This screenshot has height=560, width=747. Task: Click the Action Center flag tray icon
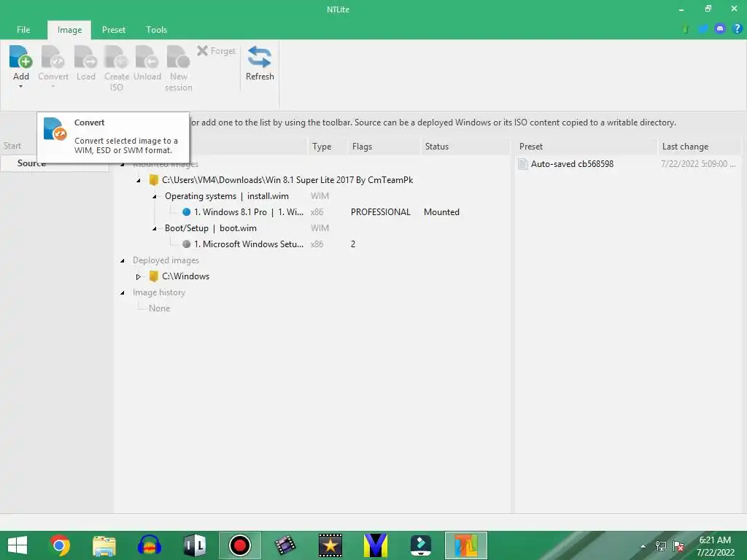click(x=678, y=546)
